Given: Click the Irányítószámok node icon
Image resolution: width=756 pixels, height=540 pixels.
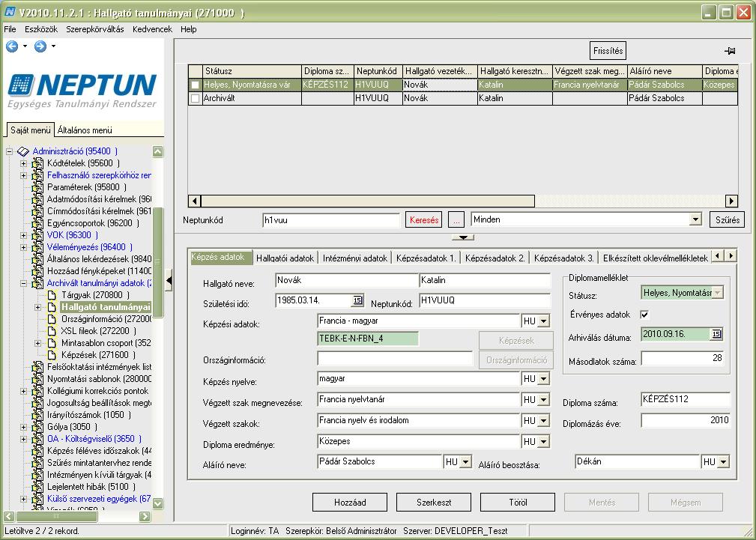Looking at the screenshot, I should pos(37,415).
